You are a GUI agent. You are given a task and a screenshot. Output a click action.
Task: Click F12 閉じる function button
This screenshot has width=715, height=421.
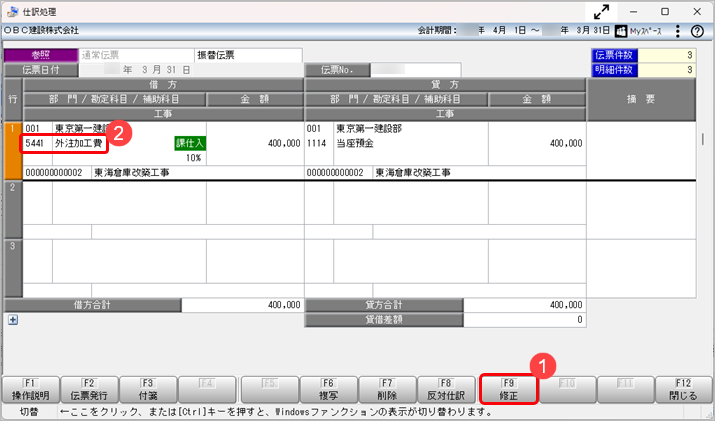pyautogui.click(x=683, y=390)
